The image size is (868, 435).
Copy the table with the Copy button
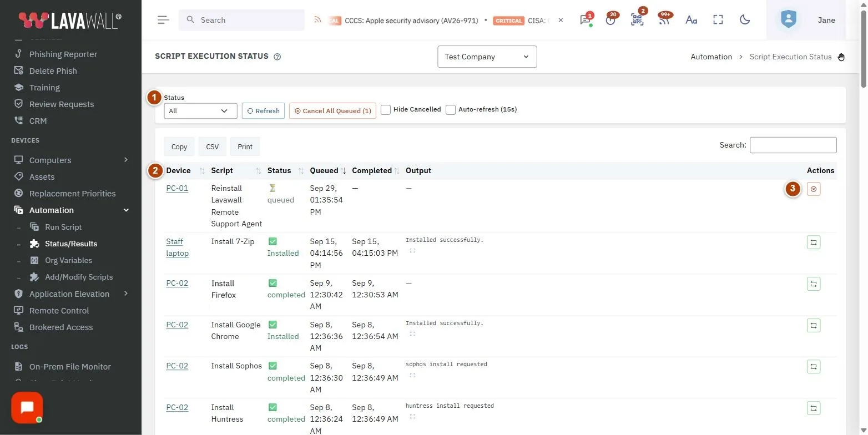coord(179,146)
